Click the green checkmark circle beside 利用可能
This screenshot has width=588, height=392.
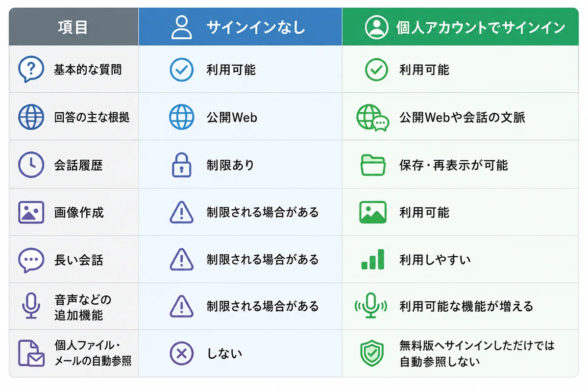pos(376,70)
